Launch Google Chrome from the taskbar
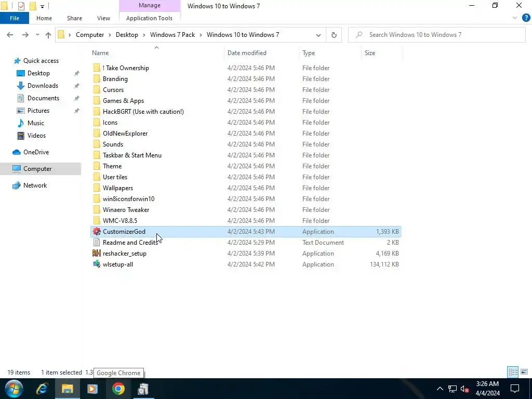The image size is (532, 399). pos(118,389)
